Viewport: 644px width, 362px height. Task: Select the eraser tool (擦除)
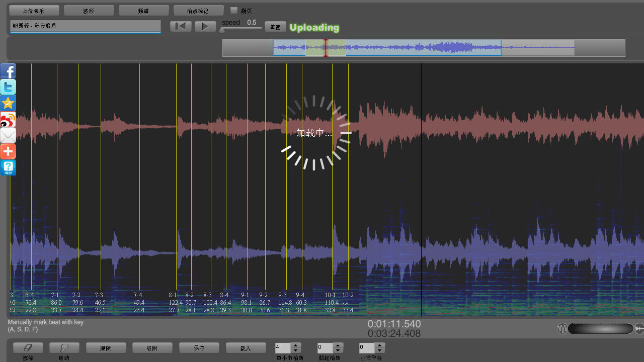coord(28,347)
